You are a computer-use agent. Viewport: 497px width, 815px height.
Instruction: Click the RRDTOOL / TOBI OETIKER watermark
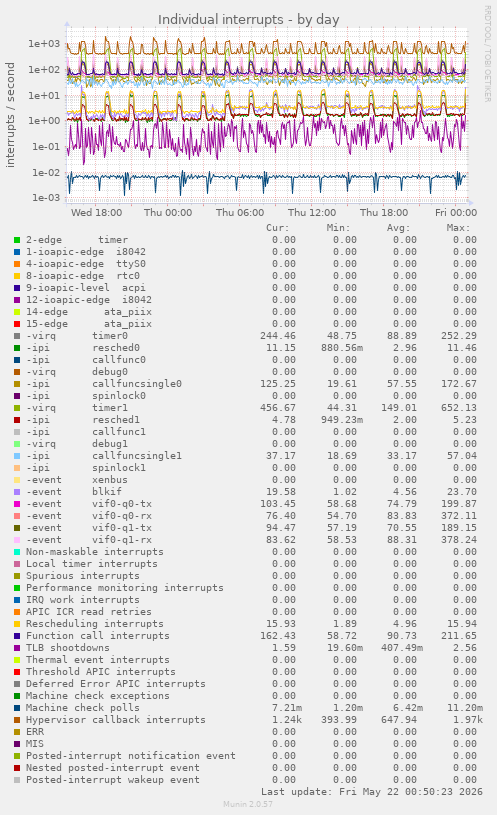(488, 54)
